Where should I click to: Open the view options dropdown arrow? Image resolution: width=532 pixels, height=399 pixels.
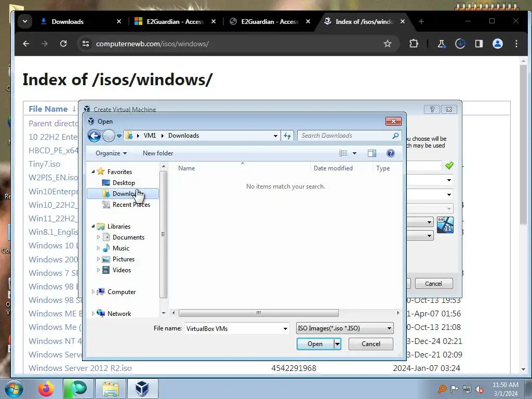coord(354,153)
